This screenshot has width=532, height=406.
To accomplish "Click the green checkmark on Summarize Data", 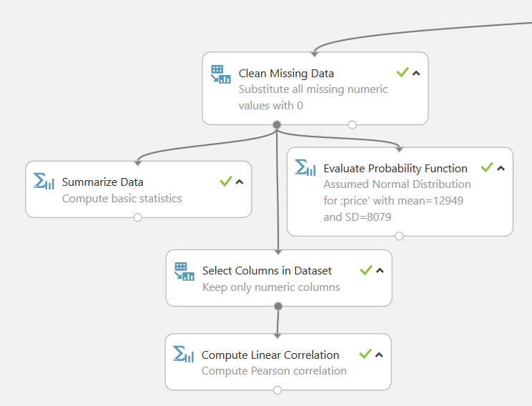I will point(226,182).
